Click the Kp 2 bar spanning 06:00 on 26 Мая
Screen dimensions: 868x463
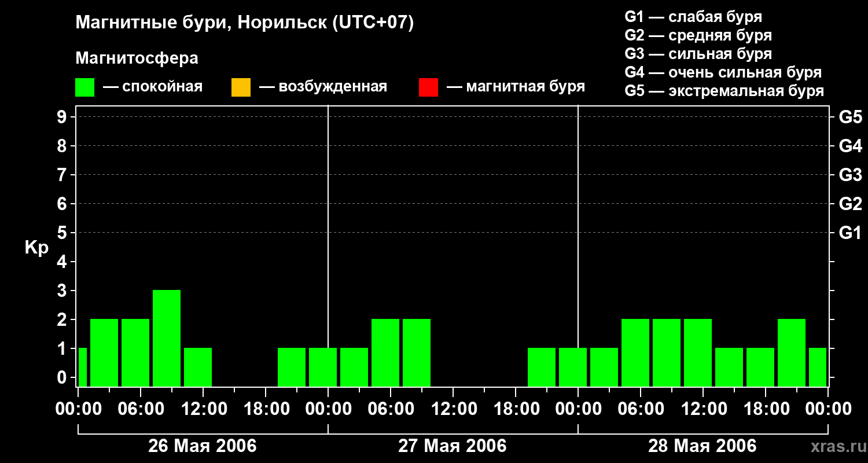[135, 352]
